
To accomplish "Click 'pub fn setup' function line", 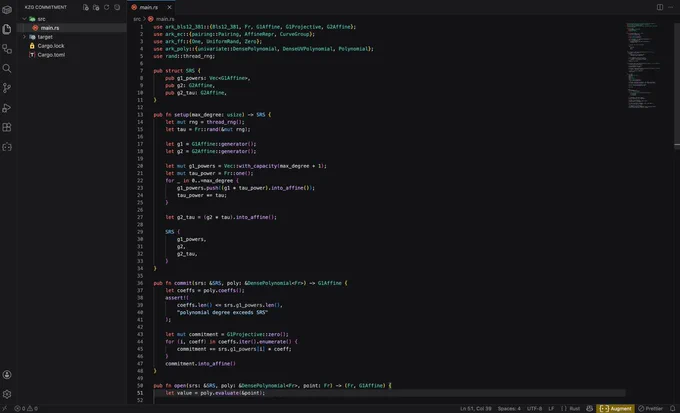I will [212, 115].
